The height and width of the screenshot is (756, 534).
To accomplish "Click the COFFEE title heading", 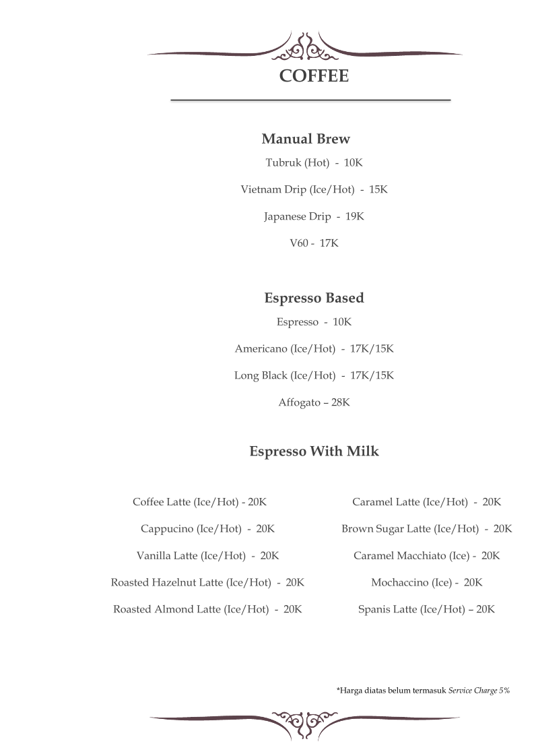I will pos(314,76).
